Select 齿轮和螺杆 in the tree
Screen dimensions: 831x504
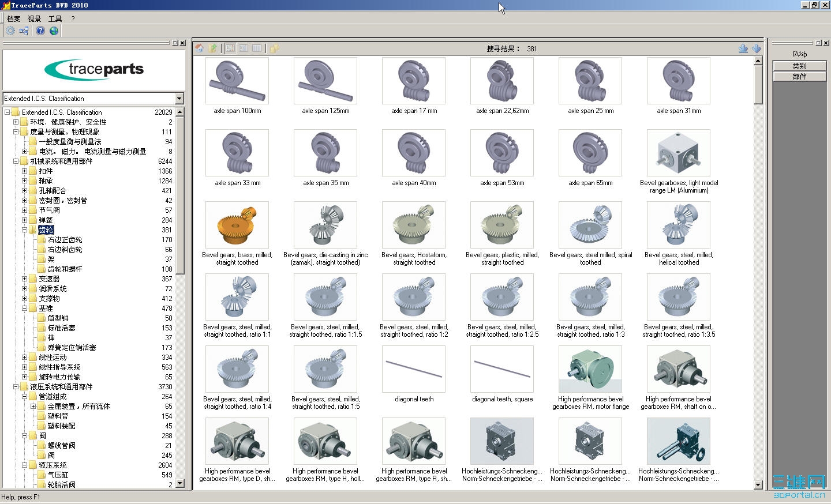[x=65, y=269]
